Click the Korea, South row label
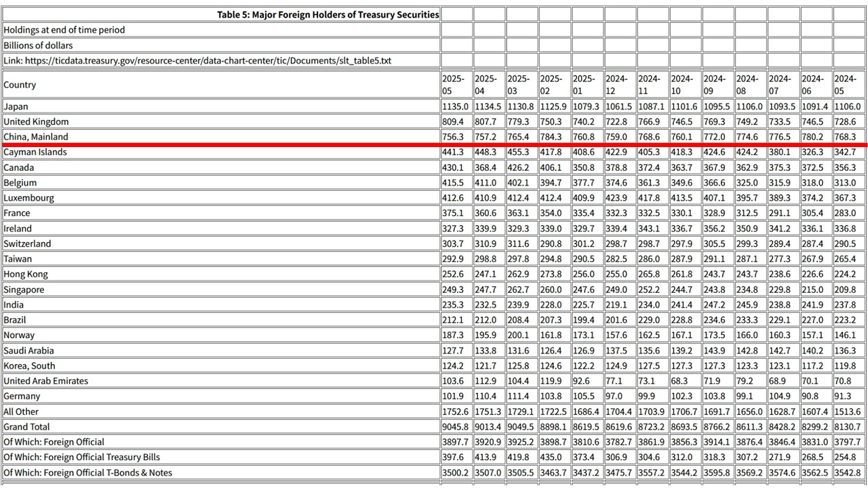Image resolution: width=868 pixels, height=488 pixels. pos(29,366)
